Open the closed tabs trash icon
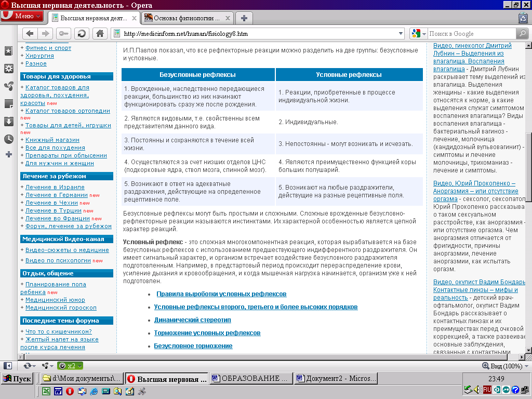The width and height of the screenshot is (532, 399). [523, 17]
